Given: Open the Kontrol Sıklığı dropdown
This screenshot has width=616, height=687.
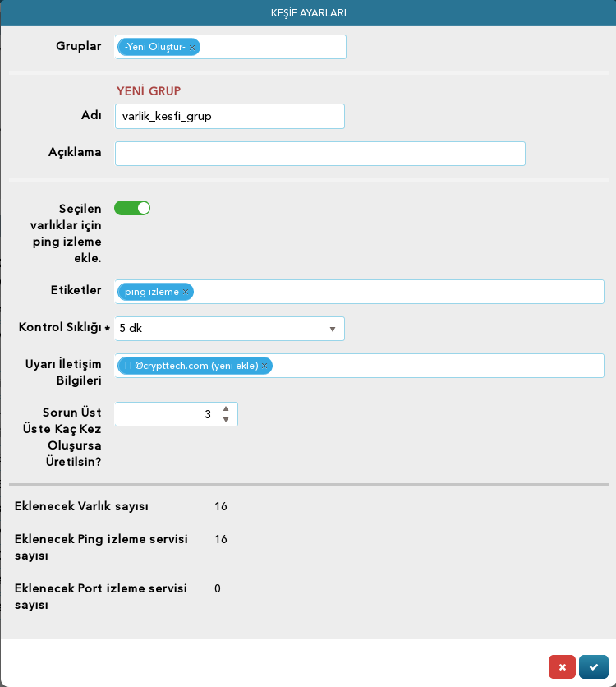Looking at the screenshot, I should pos(229,329).
